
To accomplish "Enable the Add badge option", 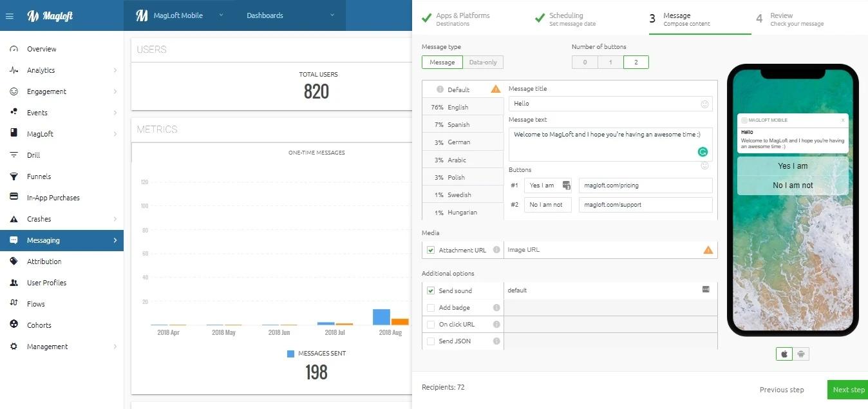I will 430,307.
